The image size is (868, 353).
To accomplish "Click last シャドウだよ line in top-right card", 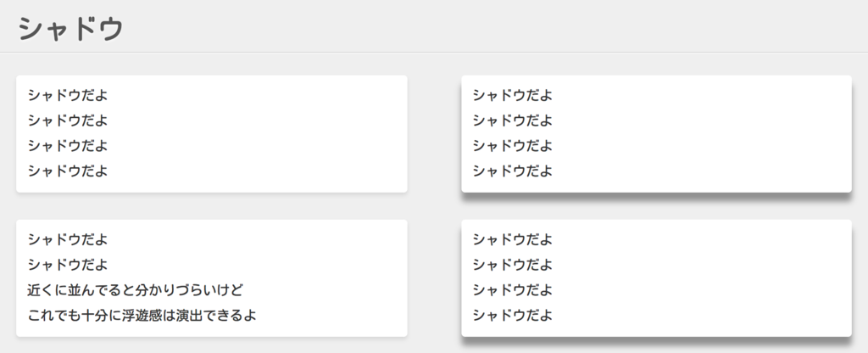I will 513,171.
